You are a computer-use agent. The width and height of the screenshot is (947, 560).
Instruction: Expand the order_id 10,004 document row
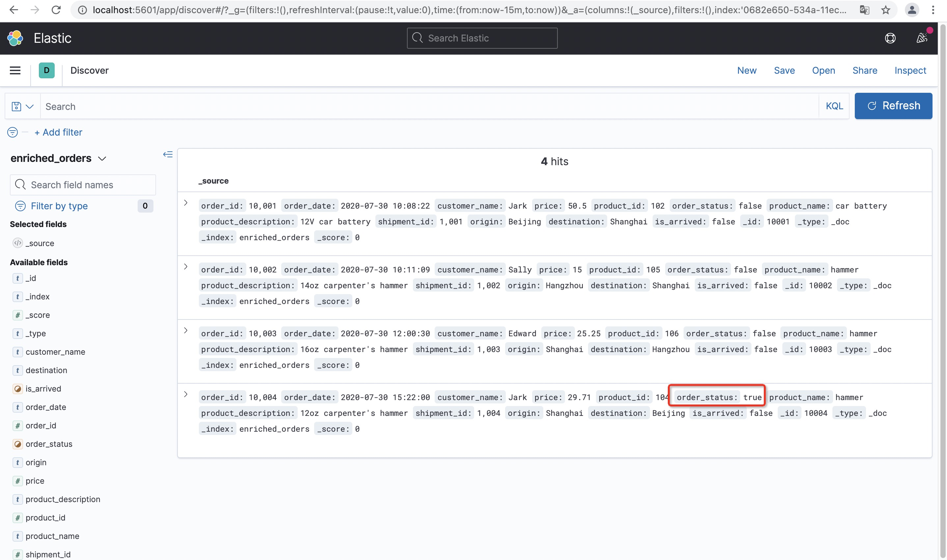186,395
